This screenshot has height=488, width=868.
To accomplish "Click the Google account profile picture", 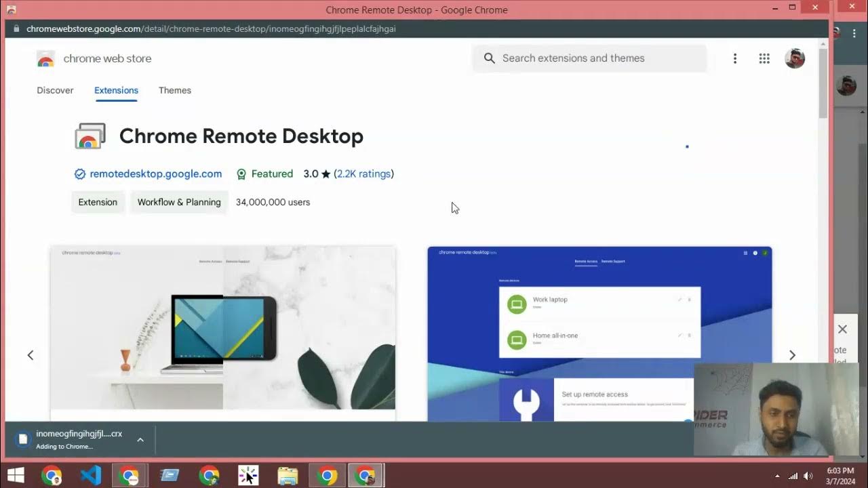I will click(x=795, y=58).
